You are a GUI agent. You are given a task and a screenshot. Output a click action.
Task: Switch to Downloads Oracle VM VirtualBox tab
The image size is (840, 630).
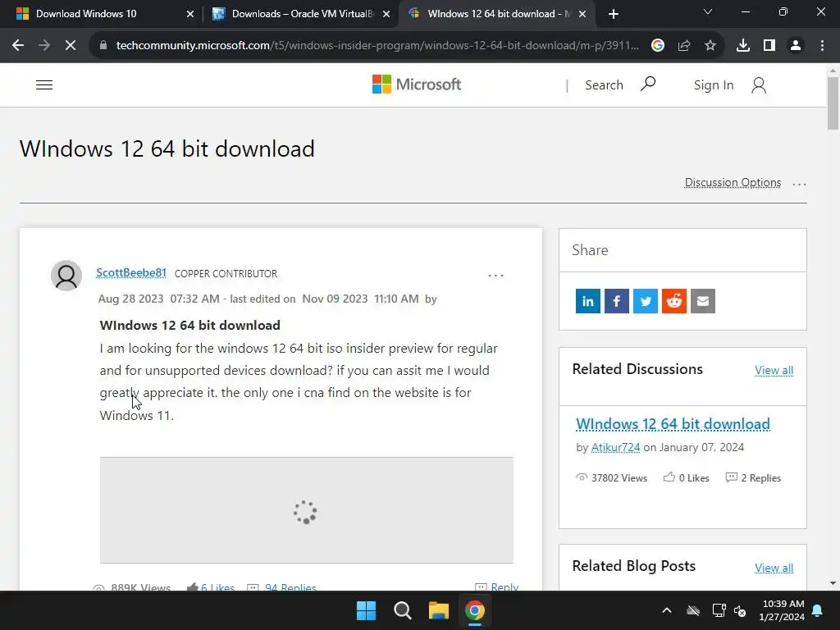tap(300, 14)
